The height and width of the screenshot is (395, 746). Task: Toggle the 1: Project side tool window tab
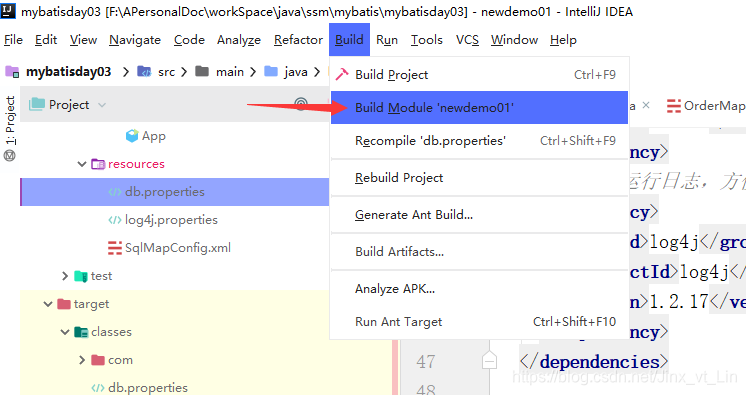[10, 120]
